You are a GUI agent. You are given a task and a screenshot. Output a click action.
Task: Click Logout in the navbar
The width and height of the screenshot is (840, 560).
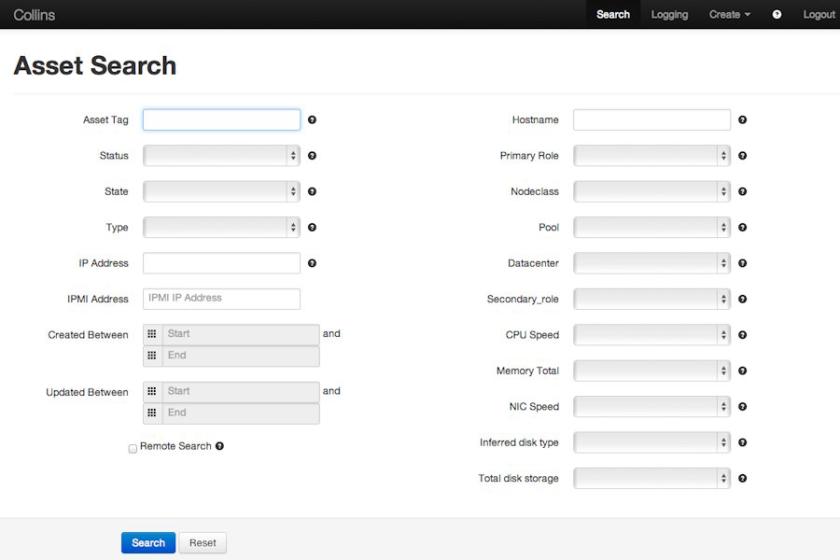(x=819, y=14)
